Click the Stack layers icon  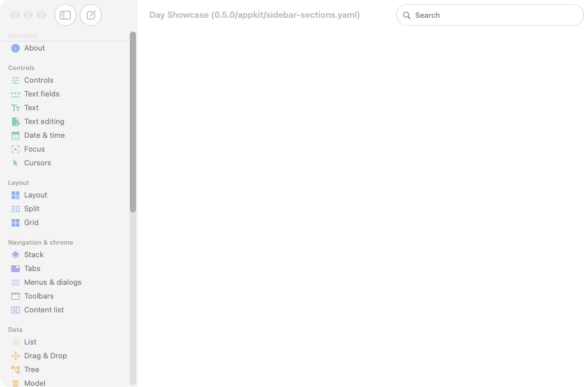point(16,255)
